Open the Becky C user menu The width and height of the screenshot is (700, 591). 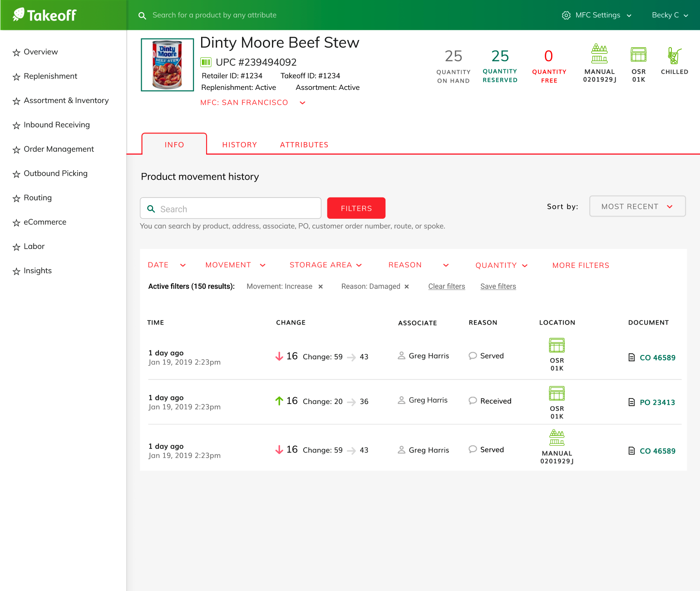pyautogui.click(x=670, y=15)
